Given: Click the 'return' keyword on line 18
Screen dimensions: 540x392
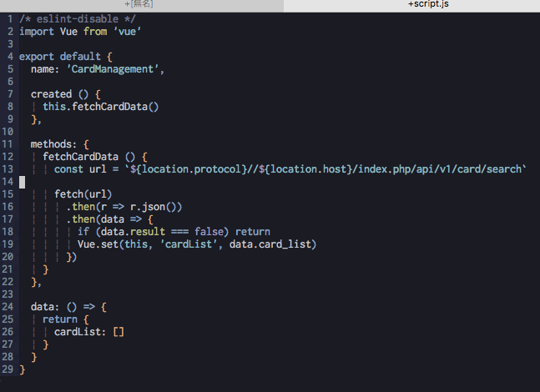Looking at the screenshot, I should (x=252, y=232).
